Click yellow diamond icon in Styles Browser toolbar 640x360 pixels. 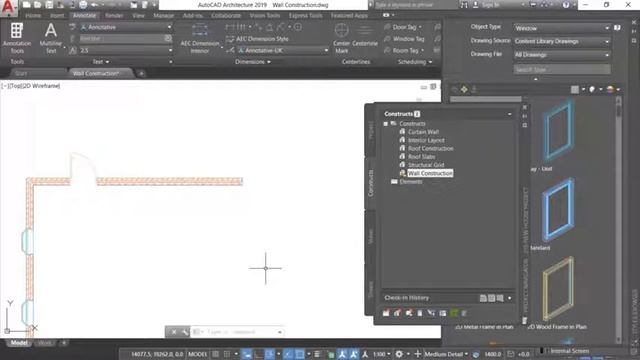(464, 89)
